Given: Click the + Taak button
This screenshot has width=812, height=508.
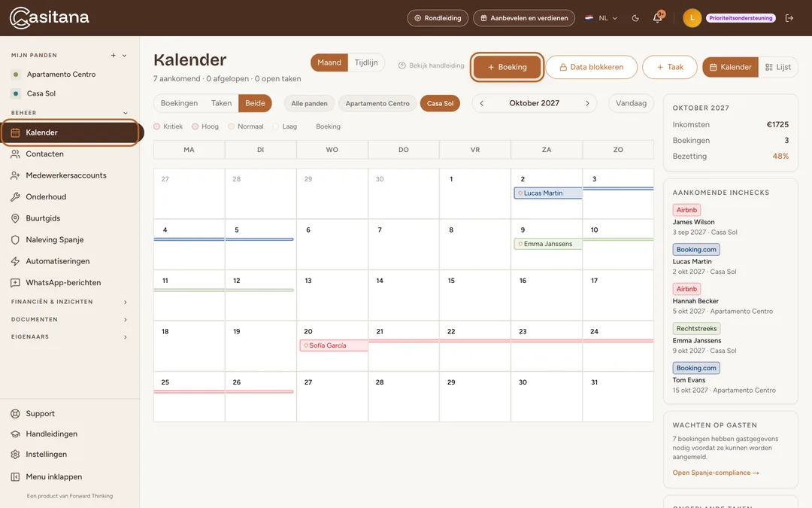Looking at the screenshot, I should coord(670,68).
